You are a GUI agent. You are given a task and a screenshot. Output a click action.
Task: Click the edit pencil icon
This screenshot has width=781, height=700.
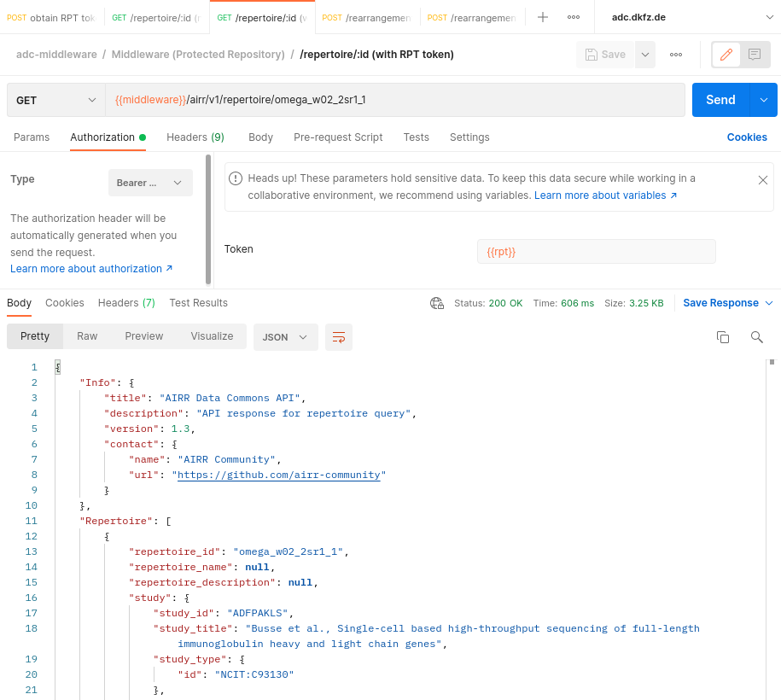(726, 55)
